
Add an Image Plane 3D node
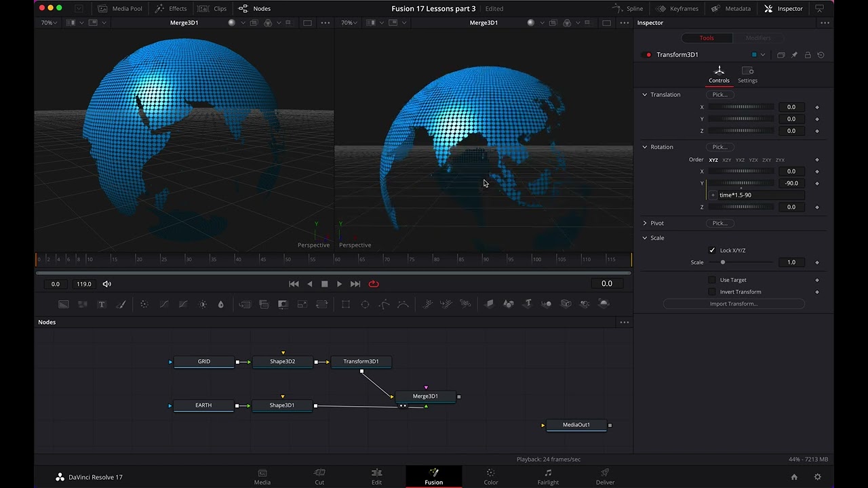[x=490, y=304]
